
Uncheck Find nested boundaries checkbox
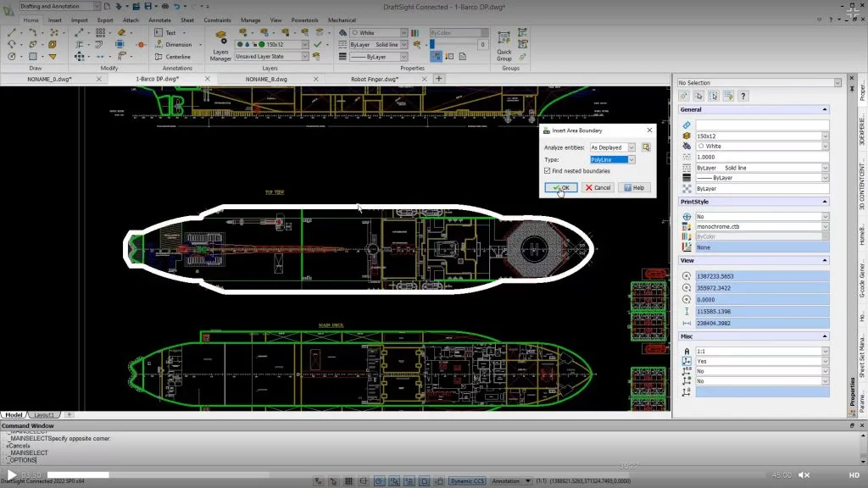[x=547, y=171]
